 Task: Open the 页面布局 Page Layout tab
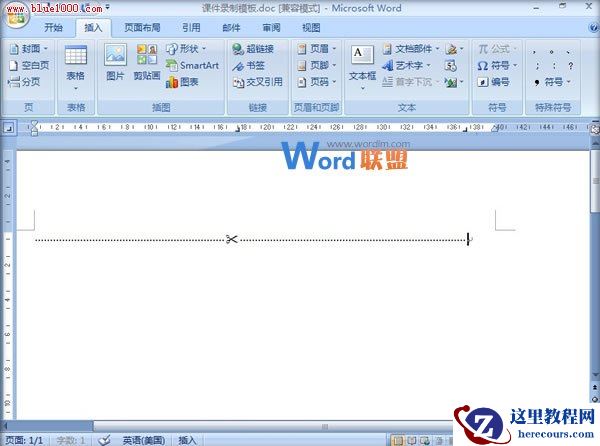tap(142, 28)
